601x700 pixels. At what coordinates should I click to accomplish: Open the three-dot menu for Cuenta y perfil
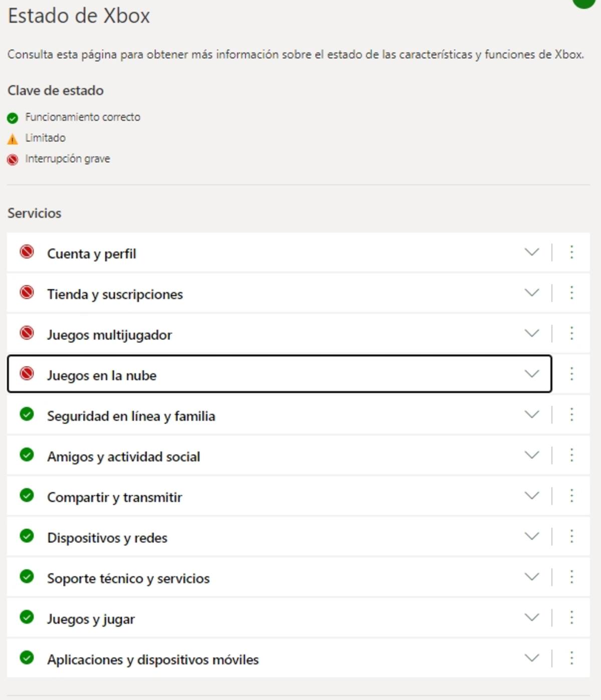point(571,252)
